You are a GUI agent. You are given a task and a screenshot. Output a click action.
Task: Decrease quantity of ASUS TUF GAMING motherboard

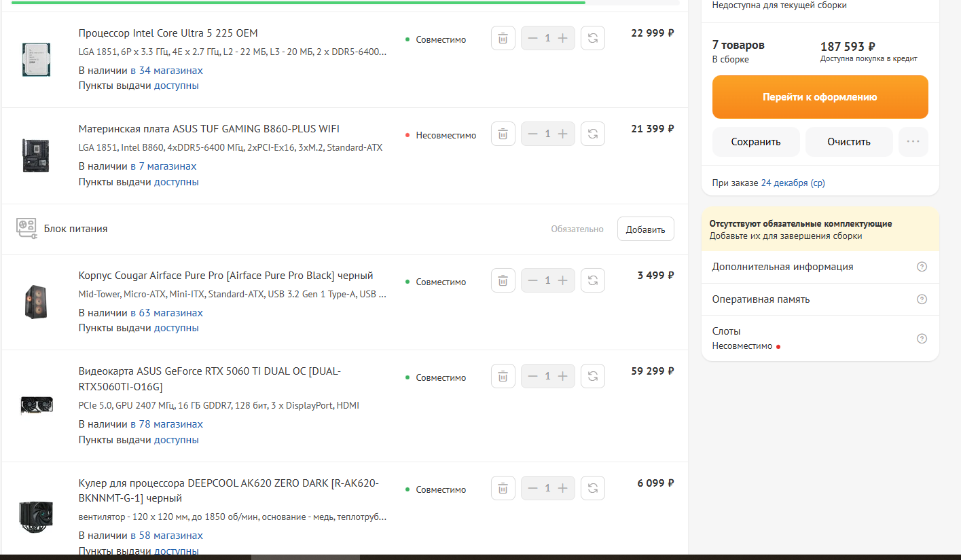(x=533, y=134)
